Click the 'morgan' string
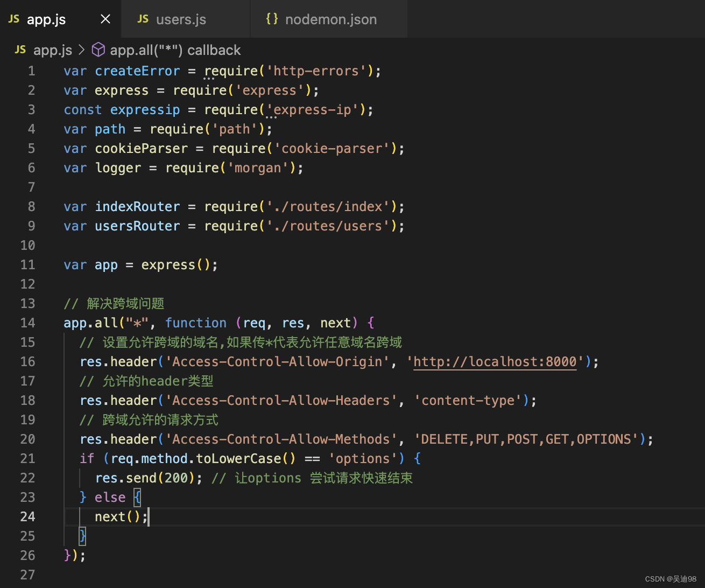This screenshot has width=705, height=588. (x=258, y=168)
